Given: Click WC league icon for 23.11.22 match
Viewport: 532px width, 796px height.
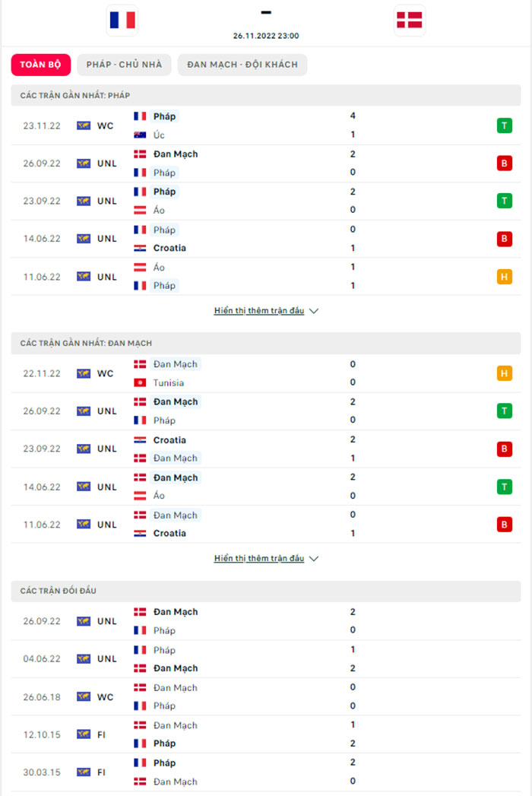Looking at the screenshot, I should (84, 125).
